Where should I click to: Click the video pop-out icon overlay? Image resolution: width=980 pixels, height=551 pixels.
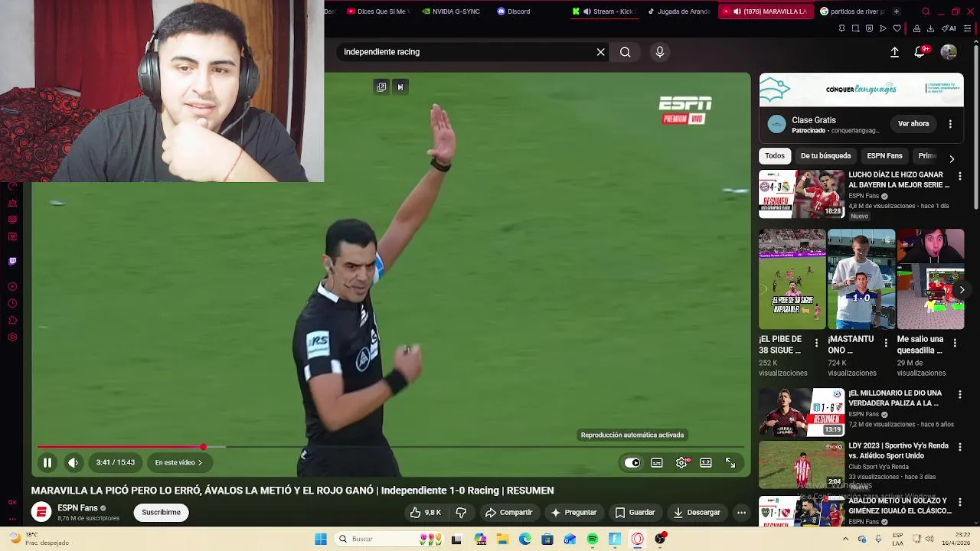pyautogui.click(x=381, y=86)
